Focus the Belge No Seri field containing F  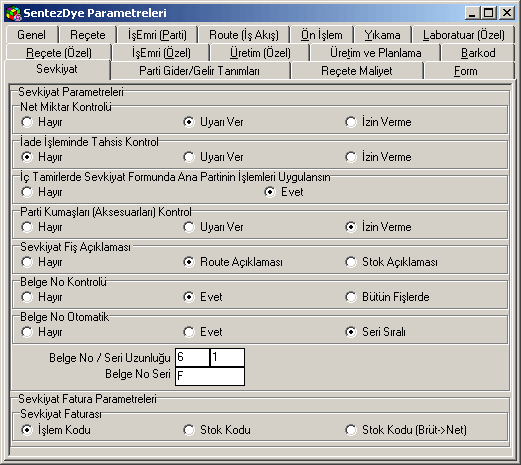pyautogui.click(x=210, y=376)
